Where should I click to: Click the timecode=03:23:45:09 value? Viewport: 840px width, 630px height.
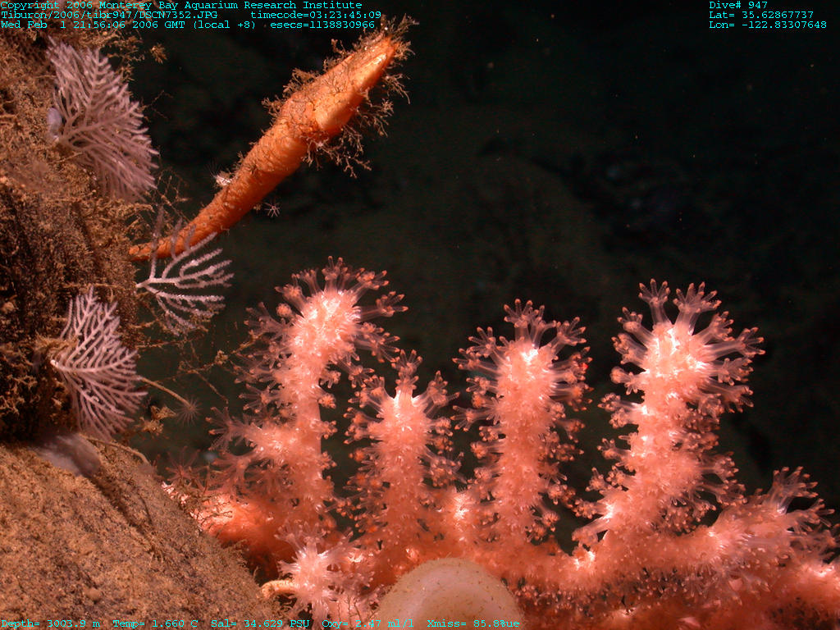[x=316, y=15]
